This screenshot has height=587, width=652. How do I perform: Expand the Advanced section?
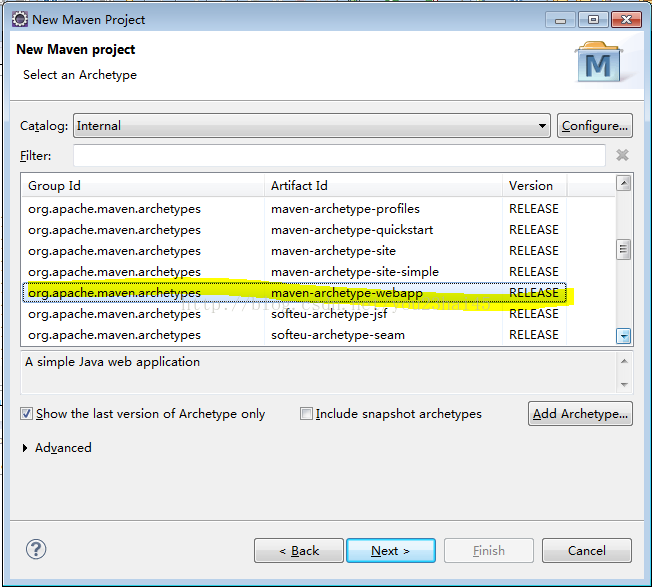tap(25, 448)
